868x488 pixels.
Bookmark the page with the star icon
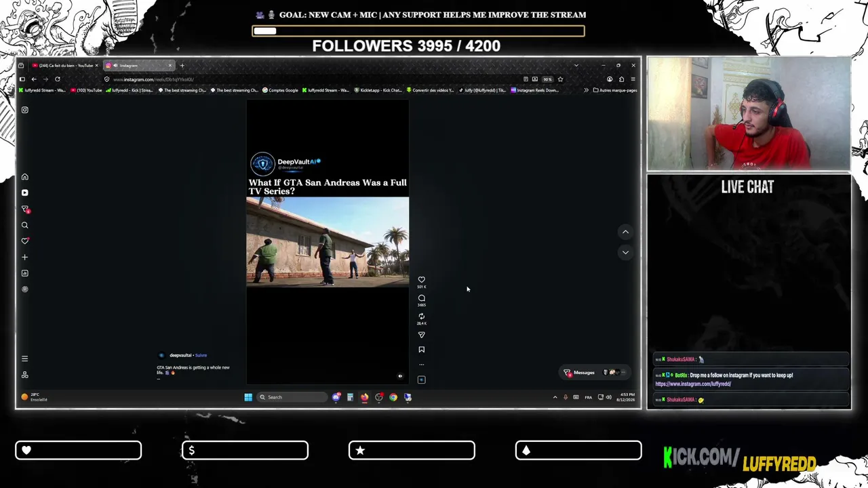point(560,79)
